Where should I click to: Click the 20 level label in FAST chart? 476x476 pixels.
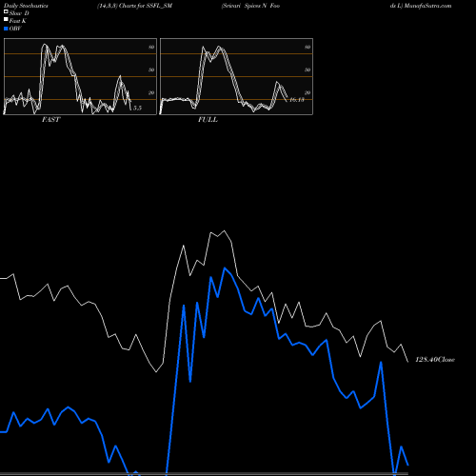tap(151, 92)
